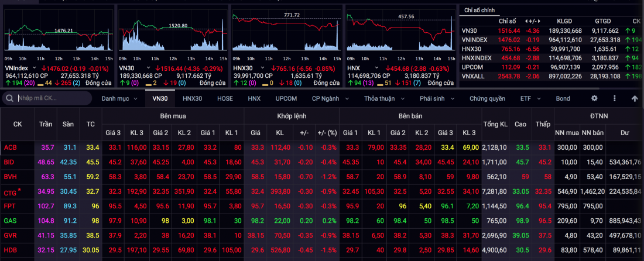
Task: Expand the CP Ngành dropdown
Action: (332, 98)
